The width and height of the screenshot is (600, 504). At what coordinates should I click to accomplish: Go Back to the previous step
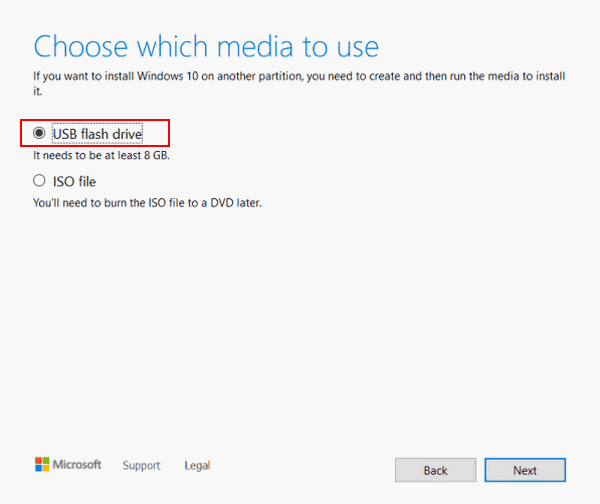click(x=435, y=470)
